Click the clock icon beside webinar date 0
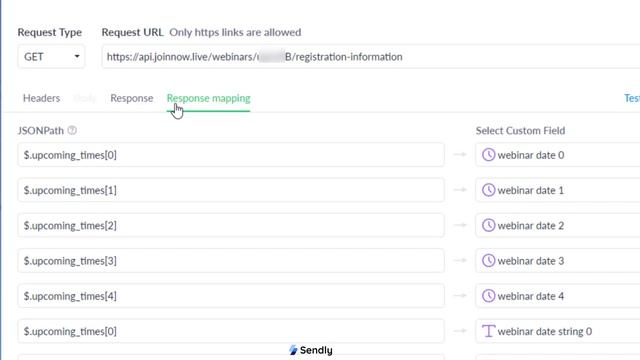The image size is (640, 360). tap(488, 155)
